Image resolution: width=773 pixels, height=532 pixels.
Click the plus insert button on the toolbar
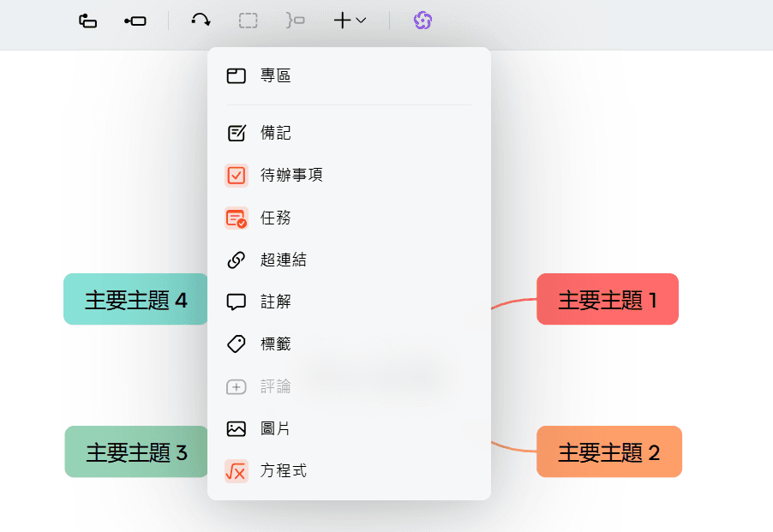coord(342,20)
